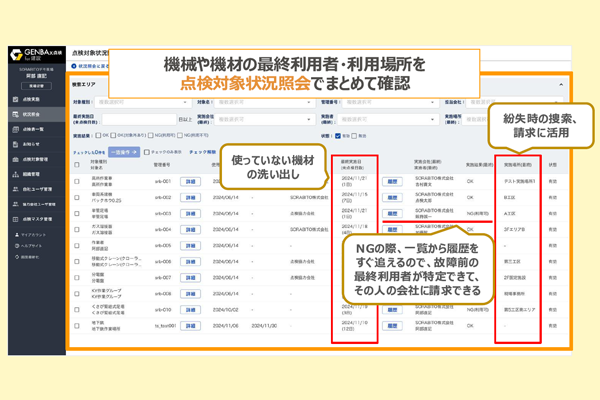Click the 点検表一覧 sidebar icon
The width and height of the screenshot is (600, 400).
coord(14,130)
